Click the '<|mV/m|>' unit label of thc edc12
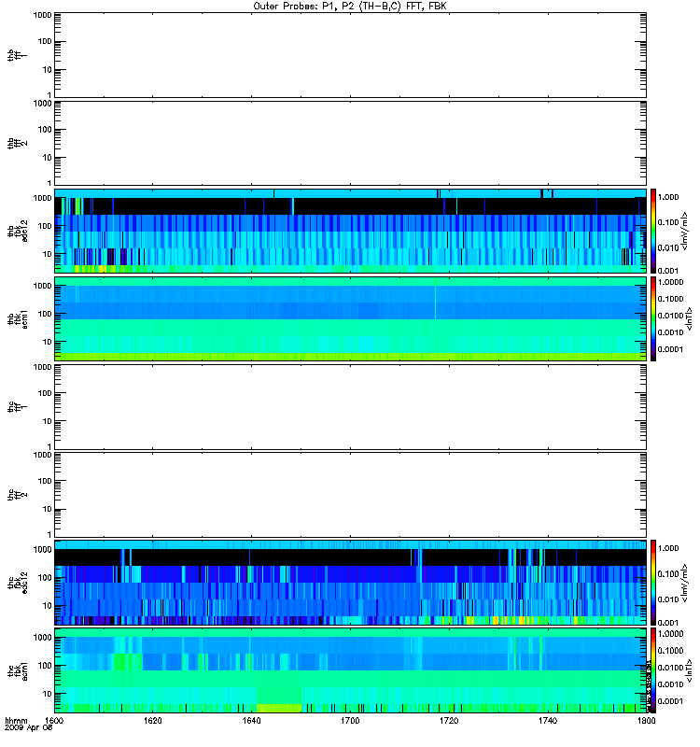The image size is (700, 747). tap(685, 583)
